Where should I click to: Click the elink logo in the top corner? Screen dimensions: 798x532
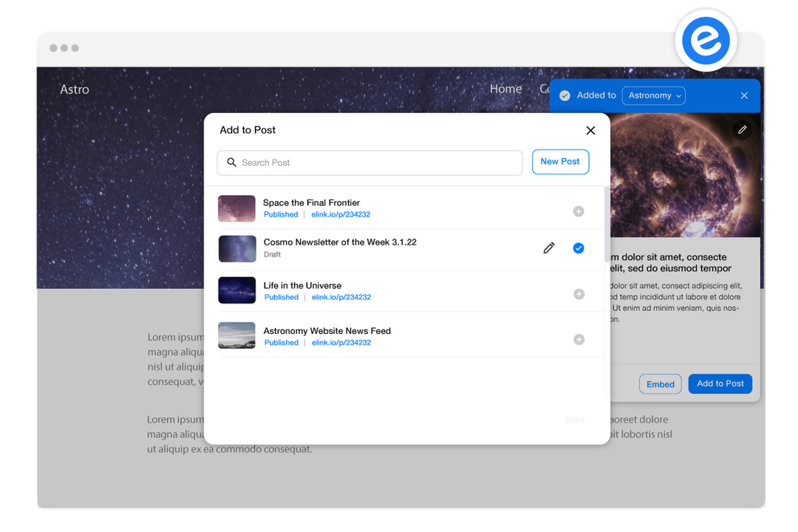tap(706, 39)
